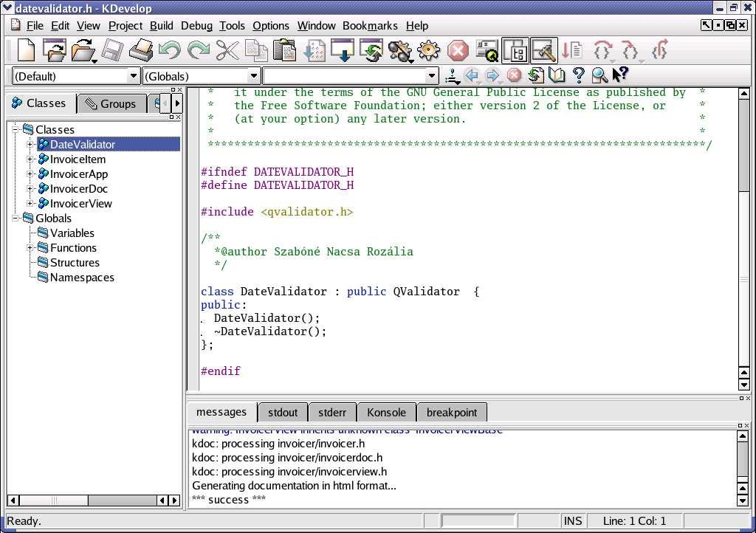Open the Build menu
This screenshot has height=533, width=756.
(x=161, y=26)
